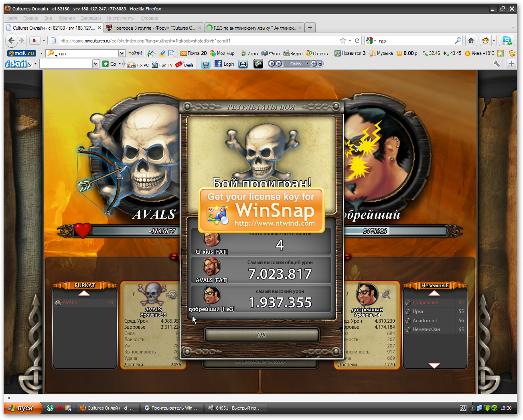Select добрейший [Не3] portrait in results

[211, 296]
